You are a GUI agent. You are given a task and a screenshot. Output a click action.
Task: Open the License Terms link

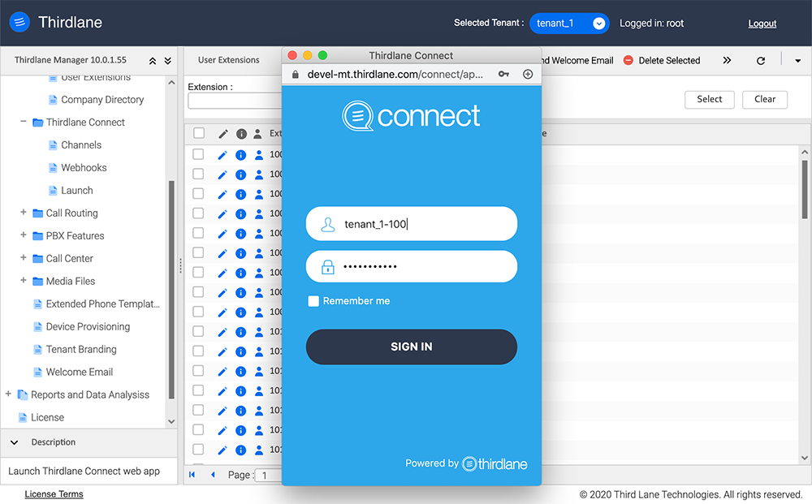tap(54, 494)
